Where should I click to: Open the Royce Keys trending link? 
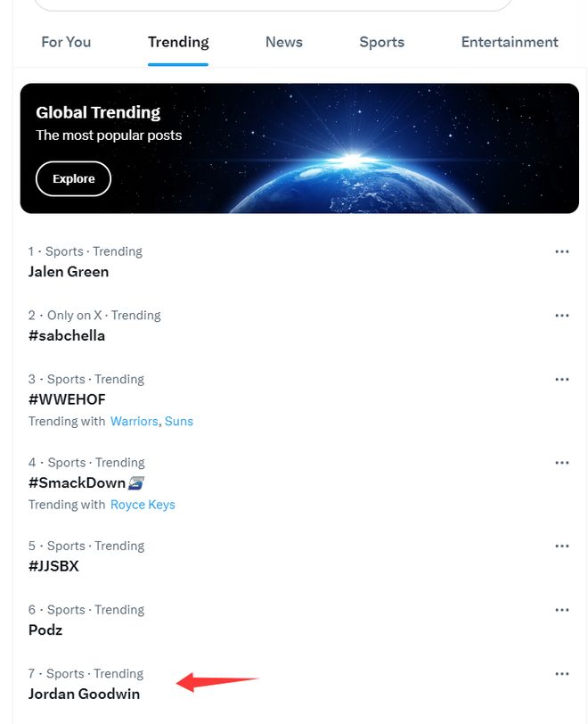pyautogui.click(x=143, y=505)
